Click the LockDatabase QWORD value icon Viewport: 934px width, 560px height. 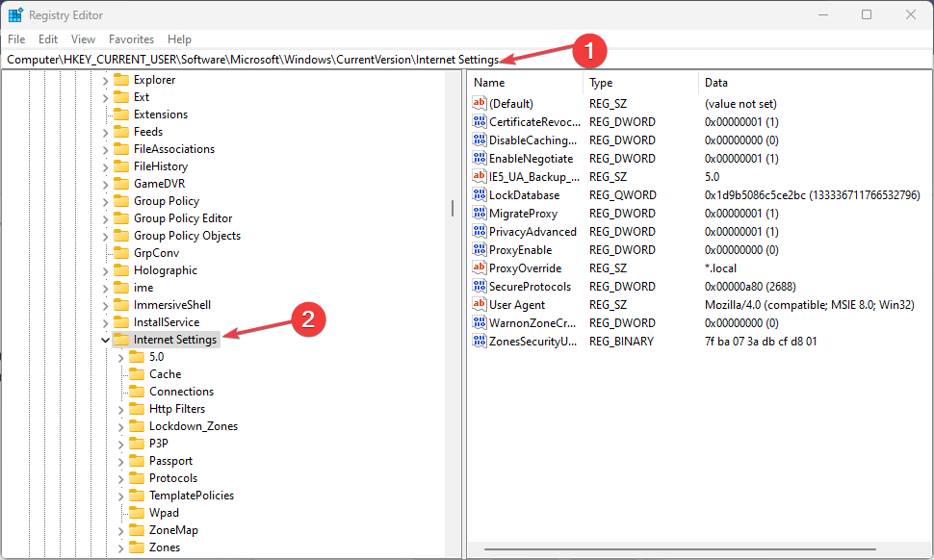click(480, 194)
